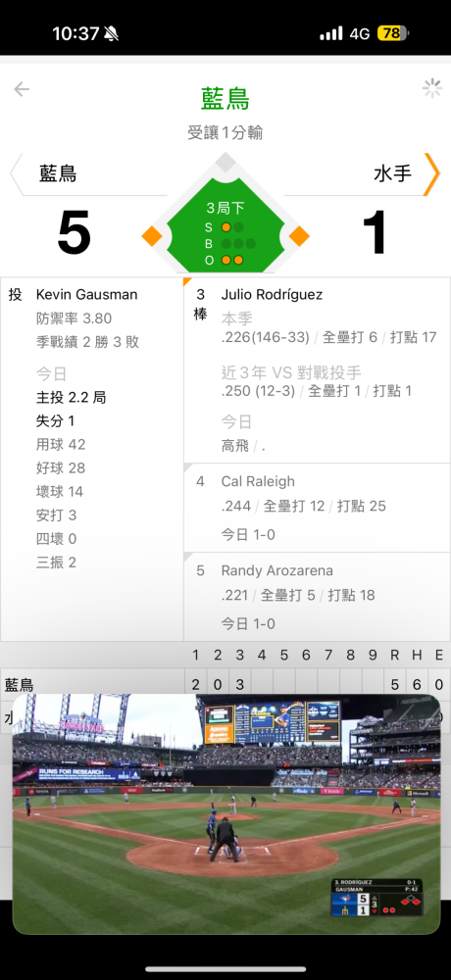Select the 水手 team name

pos(393,173)
